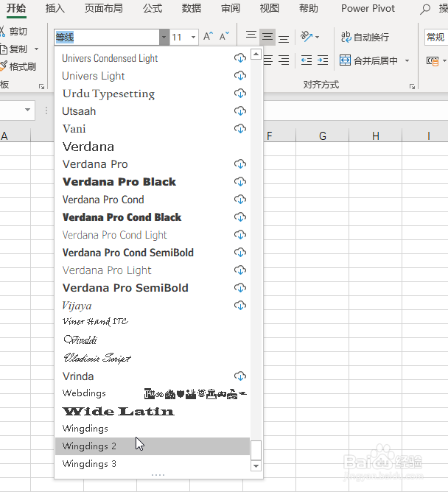Open the 页面布局 tab
Image resolution: width=448 pixels, height=492 pixels.
pyautogui.click(x=103, y=9)
